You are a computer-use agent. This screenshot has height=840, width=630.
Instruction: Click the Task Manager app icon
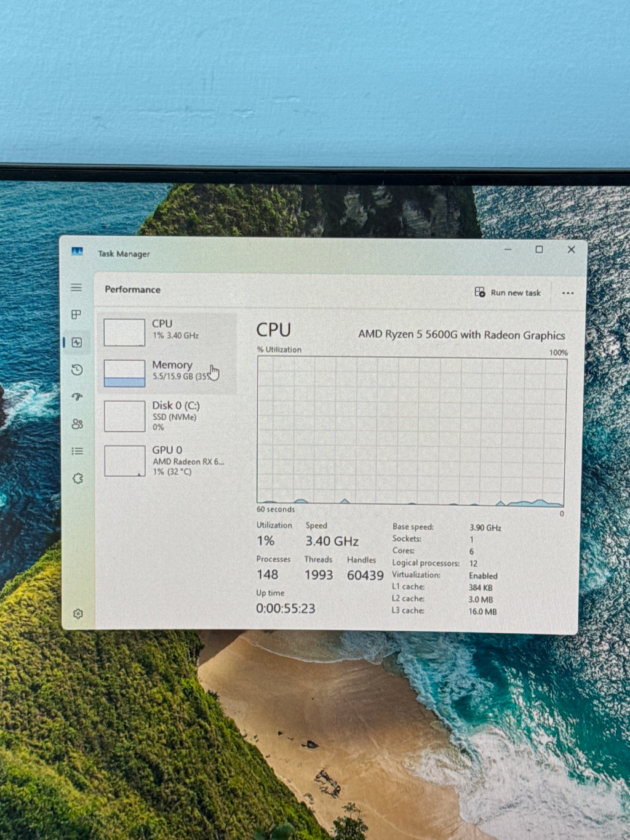[x=77, y=251]
